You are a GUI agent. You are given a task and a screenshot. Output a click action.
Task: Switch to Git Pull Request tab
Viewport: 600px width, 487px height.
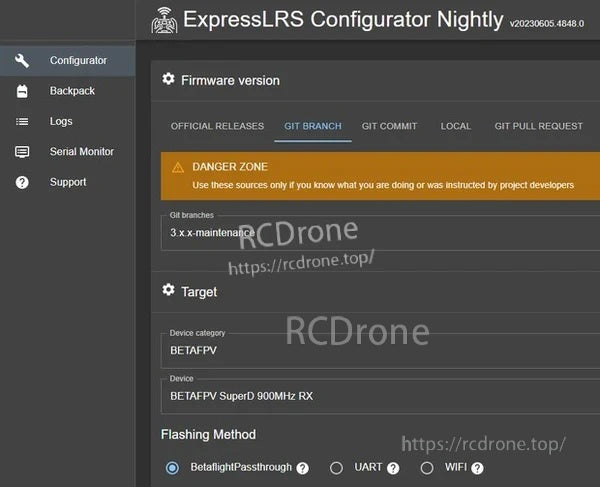(x=538, y=126)
